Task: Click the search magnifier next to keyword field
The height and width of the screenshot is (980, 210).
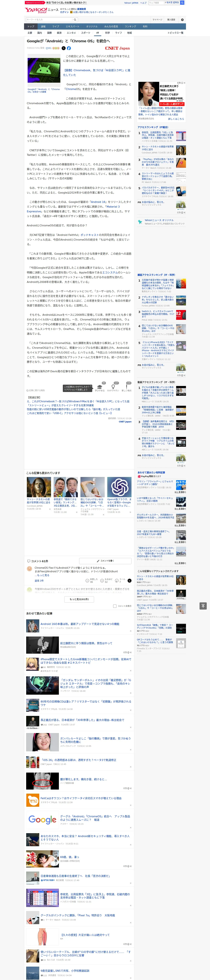Action: pyautogui.click(x=75, y=20)
